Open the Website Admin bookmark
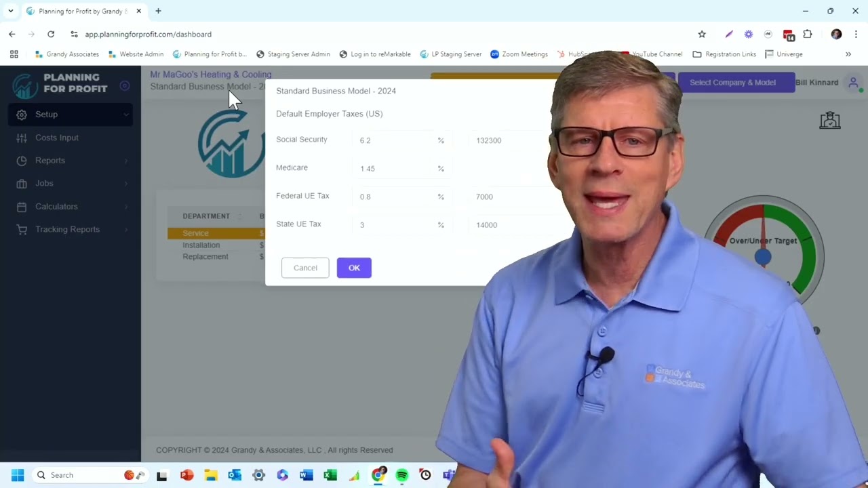 tap(136, 54)
